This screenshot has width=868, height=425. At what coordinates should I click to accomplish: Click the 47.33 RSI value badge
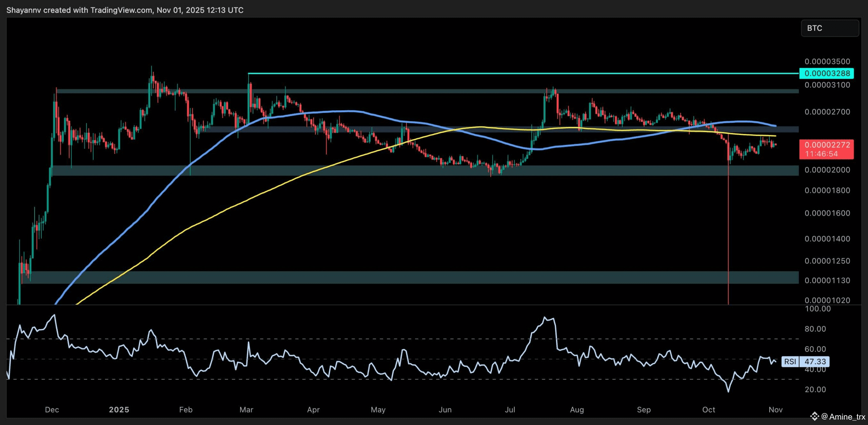[x=815, y=362]
